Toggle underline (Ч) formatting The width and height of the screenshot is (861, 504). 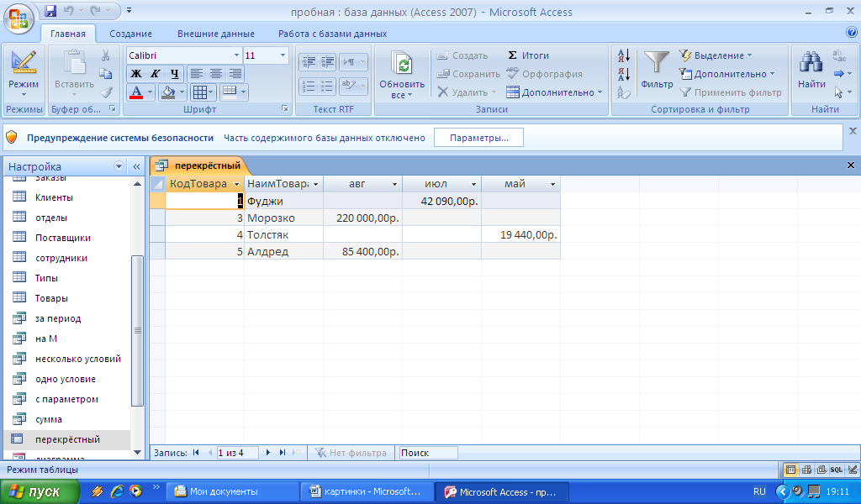[x=174, y=73]
